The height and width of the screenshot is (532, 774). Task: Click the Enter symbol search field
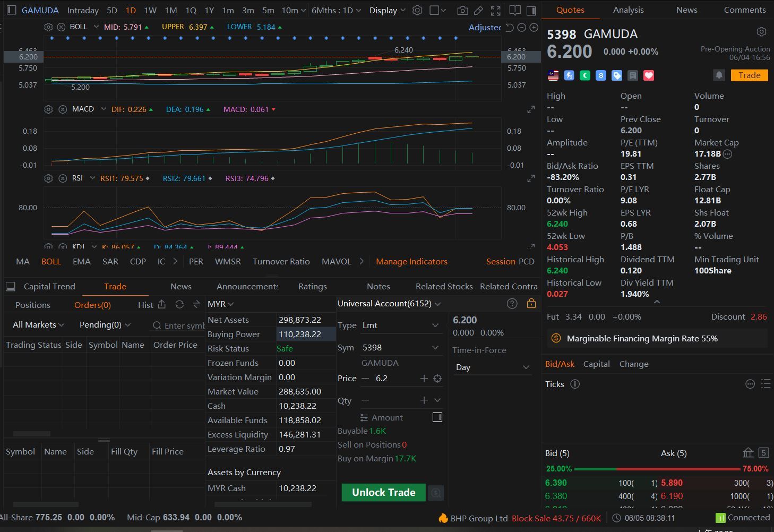178,325
